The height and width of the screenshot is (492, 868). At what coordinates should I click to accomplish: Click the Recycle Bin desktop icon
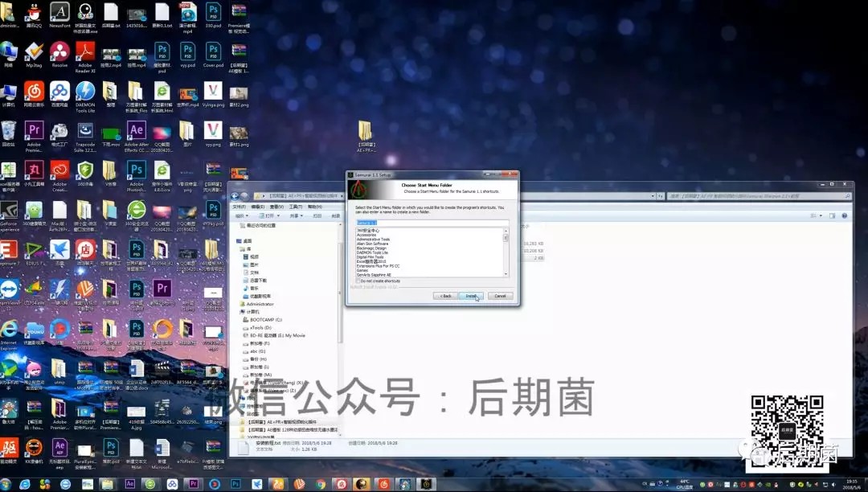[8, 133]
